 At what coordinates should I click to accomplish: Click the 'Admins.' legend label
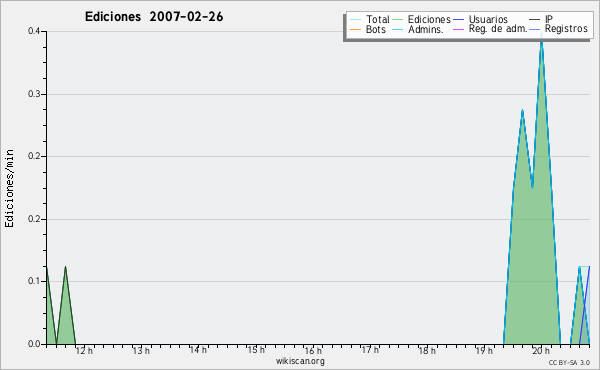tap(426, 29)
